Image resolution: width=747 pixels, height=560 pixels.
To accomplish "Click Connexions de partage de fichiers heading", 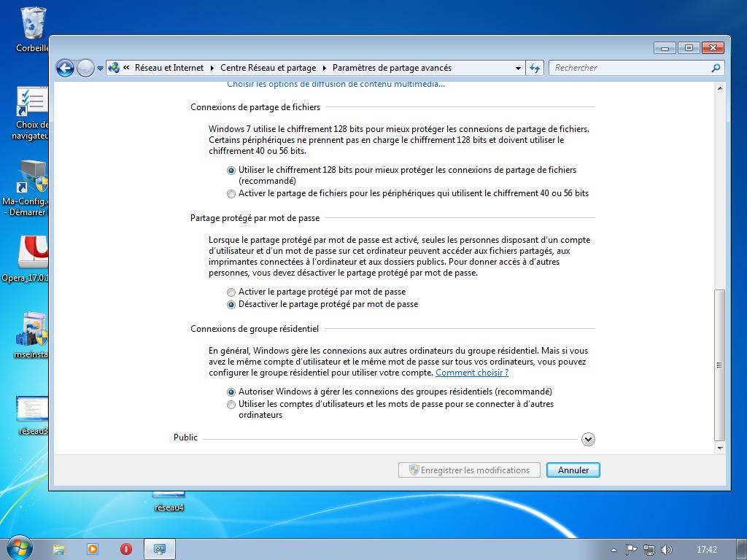I will 255,107.
